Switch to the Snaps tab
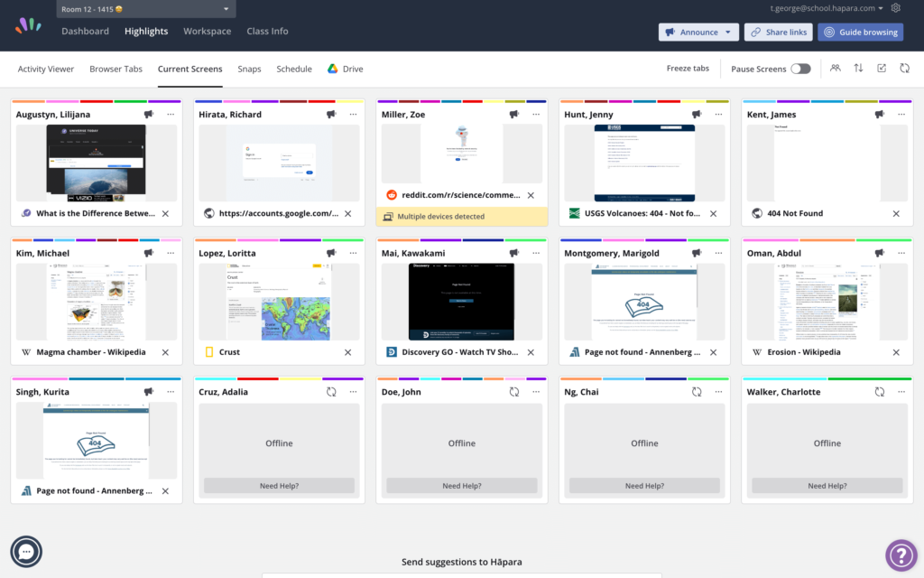Viewport: 924px width, 578px height. pyautogui.click(x=249, y=68)
